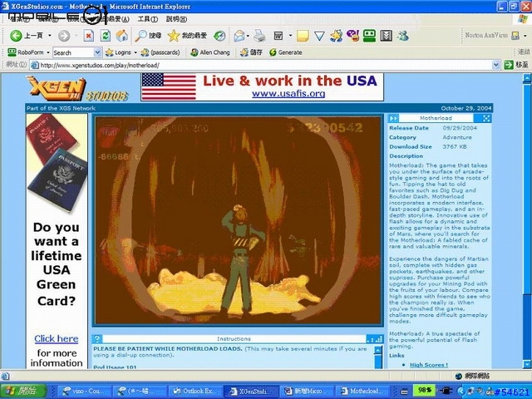The width and height of the screenshot is (532, 399).
Task: Switch to the Motherload taskbar document
Action: [x=363, y=391]
